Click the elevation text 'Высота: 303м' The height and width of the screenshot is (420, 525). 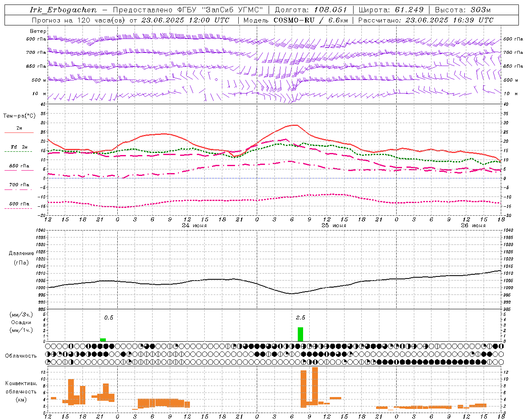pos(463,10)
